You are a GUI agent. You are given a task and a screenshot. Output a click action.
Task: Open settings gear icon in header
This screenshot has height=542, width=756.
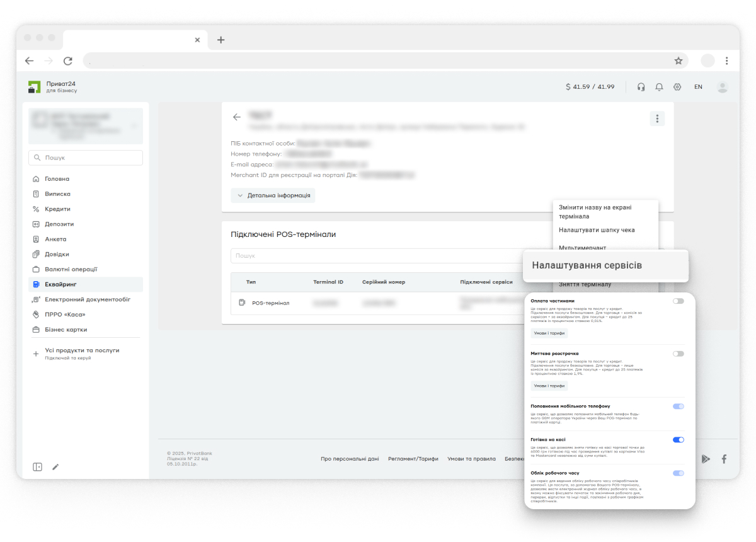tap(677, 87)
